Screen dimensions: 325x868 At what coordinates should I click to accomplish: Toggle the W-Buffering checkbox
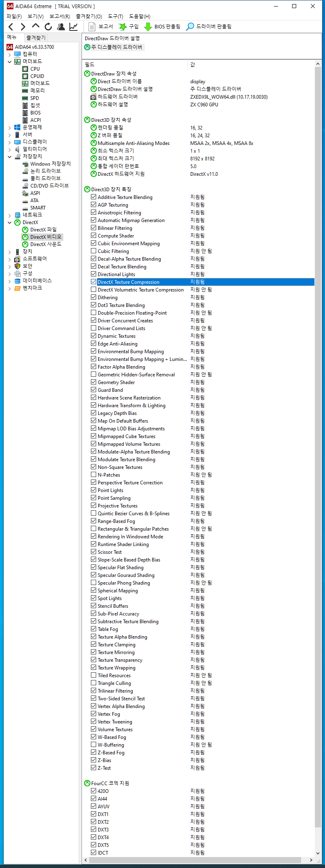[94, 745]
